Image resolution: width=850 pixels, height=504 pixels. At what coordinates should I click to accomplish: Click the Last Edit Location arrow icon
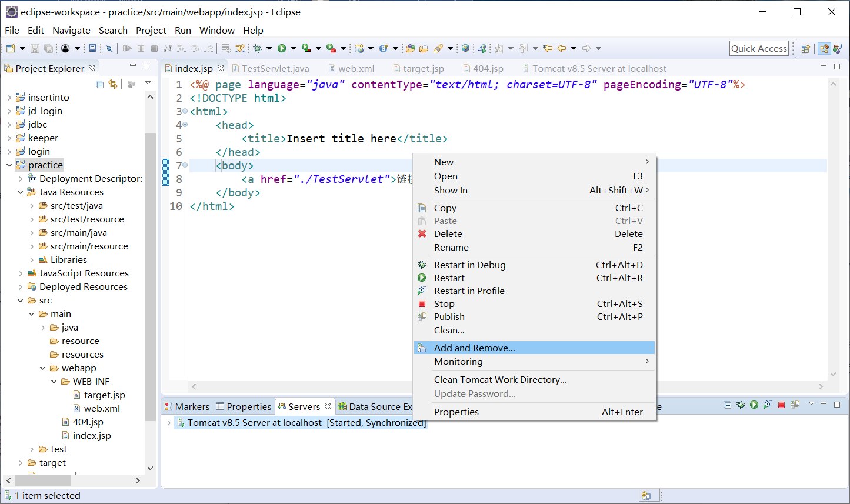[x=547, y=48]
